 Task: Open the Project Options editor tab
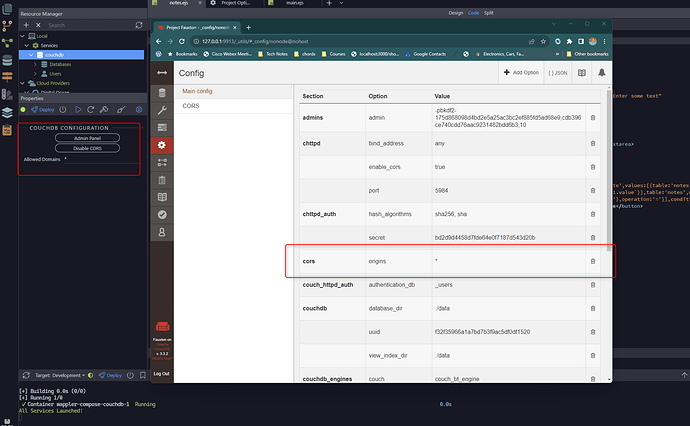coord(235,3)
